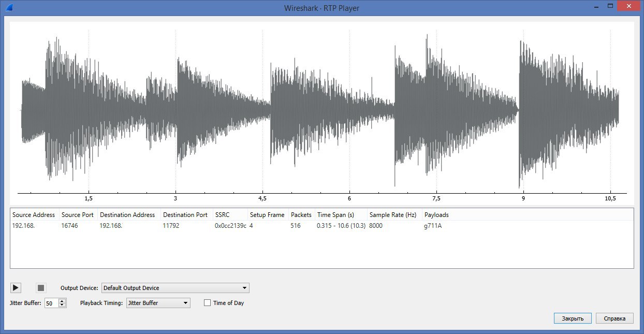The width and height of the screenshot is (644, 334).
Task: Increase Jitter Buffer with the up arrow
Action: (62, 301)
